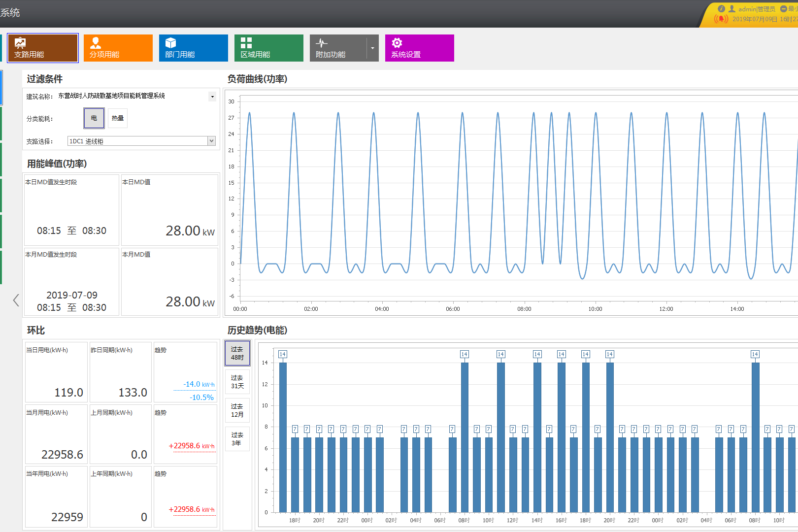Open 支路选择 branch dropdown
798x532 pixels.
coord(212,141)
